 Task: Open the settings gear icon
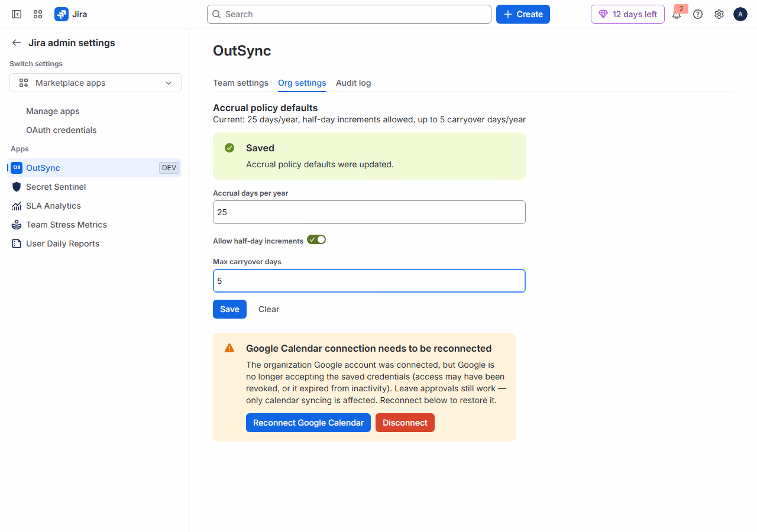[x=719, y=14]
